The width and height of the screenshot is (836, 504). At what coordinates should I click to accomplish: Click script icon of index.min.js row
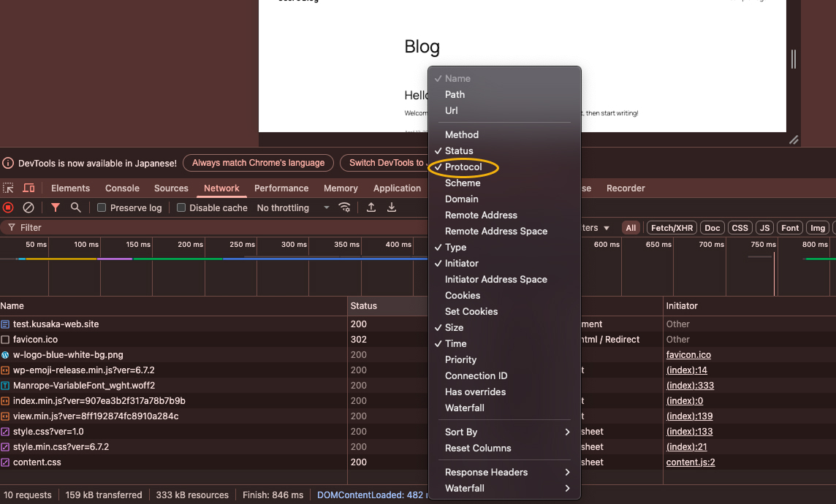click(x=5, y=401)
